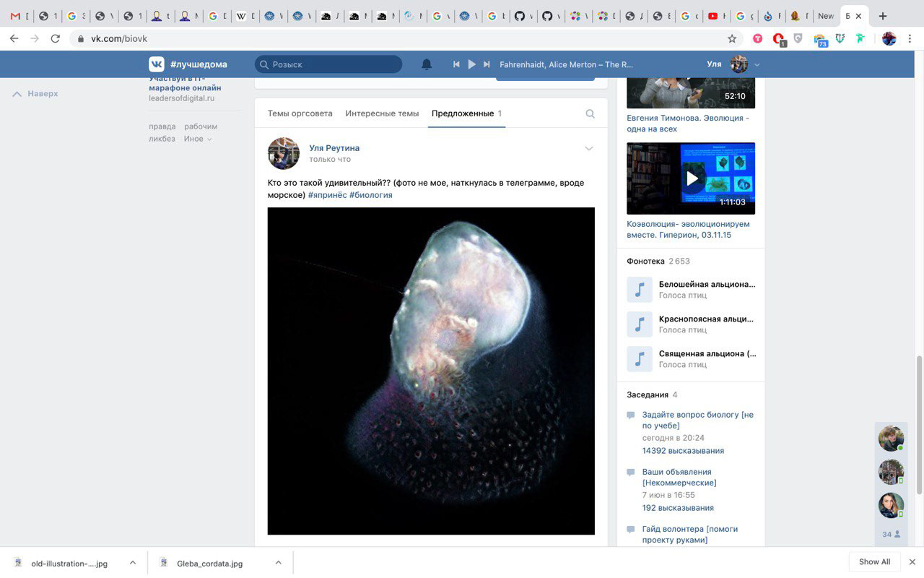This screenshot has width=924, height=578.
Task: Reload the page
Action: coord(55,38)
